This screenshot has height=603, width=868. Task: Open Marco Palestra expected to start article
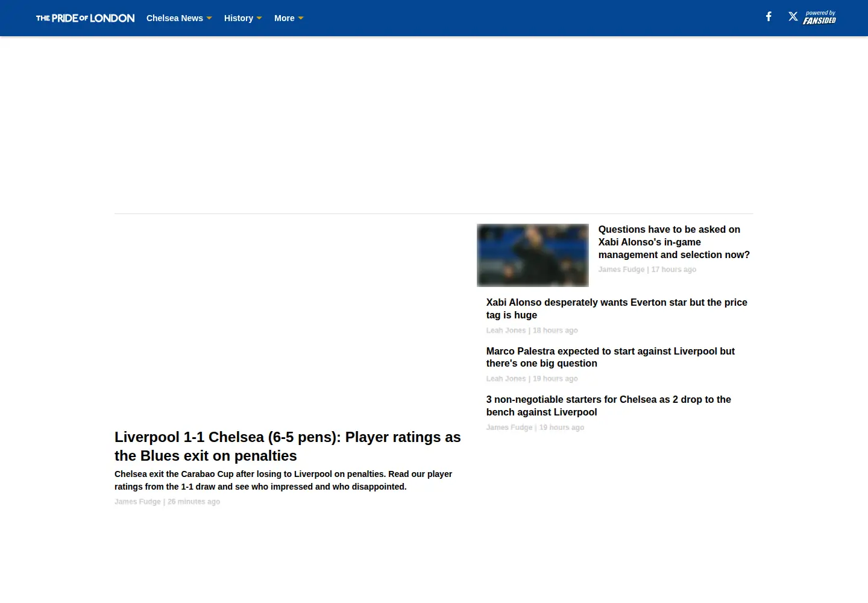pyautogui.click(x=611, y=357)
